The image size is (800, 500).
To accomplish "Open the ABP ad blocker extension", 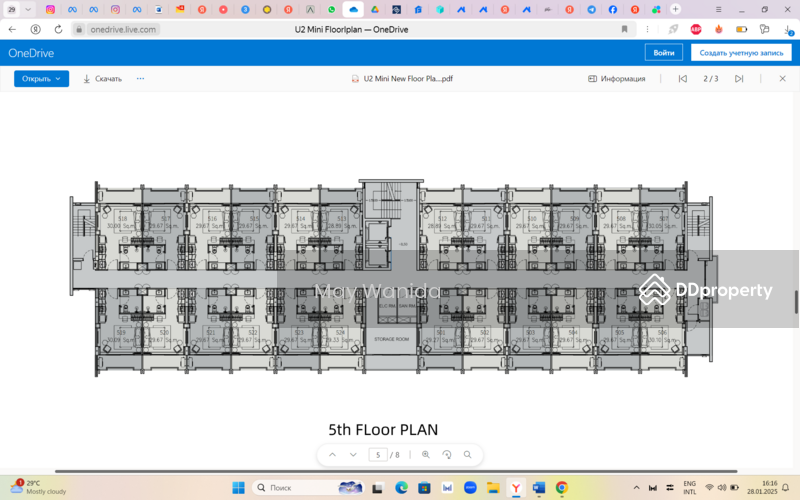I will click(696, 30).
